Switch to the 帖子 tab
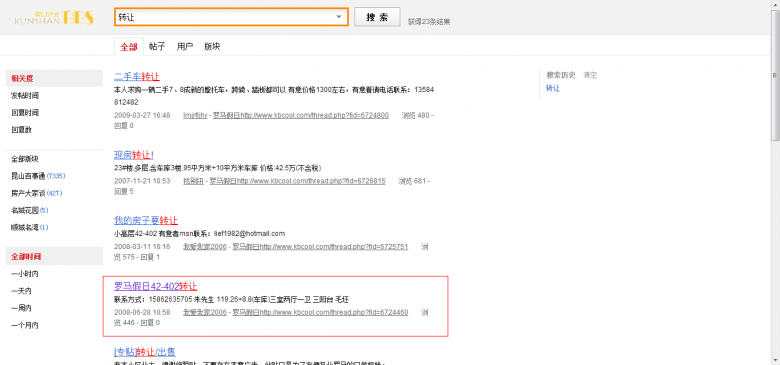Image resolution: width=780 pixels, height=365 pixels. point(157,47)
